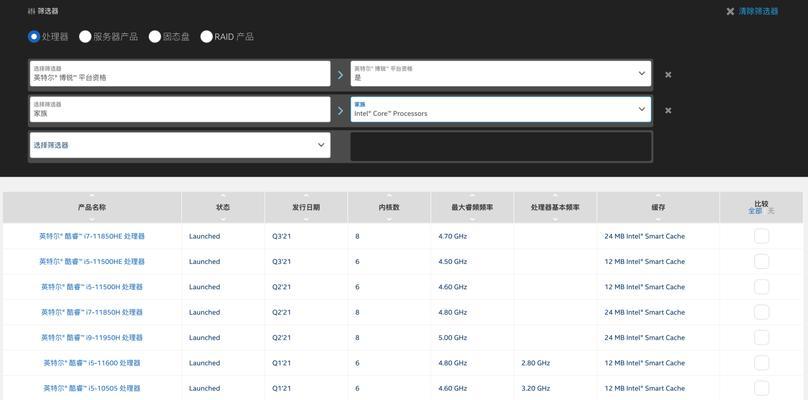Sort table by 产品名称 column
Viewport: 808px width, 400px height.
coord(92,207)
